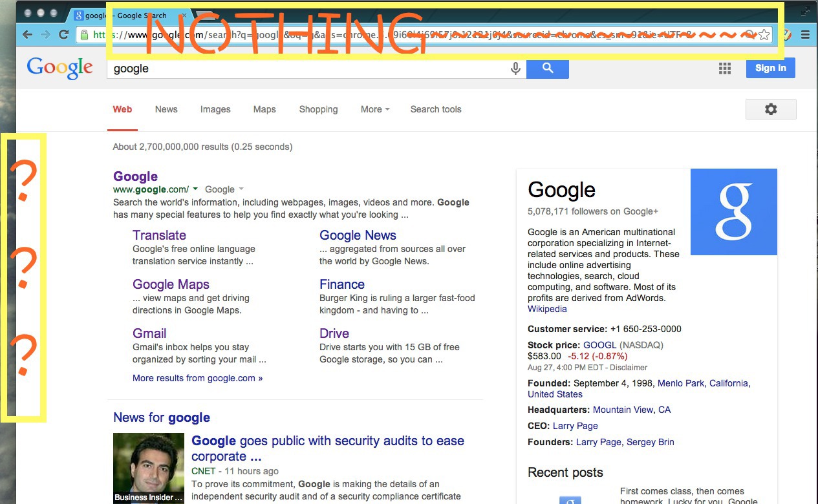The image size is (818, 504).
Task: Click the blue Google g logo image
Action: point(734,212)
